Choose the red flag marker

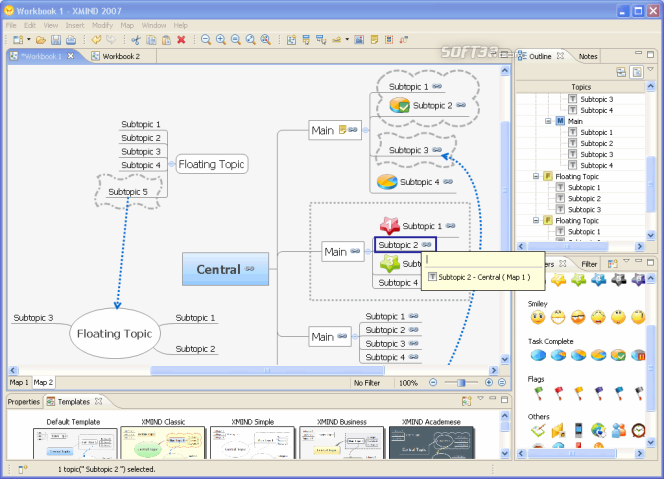click(558, 393)
